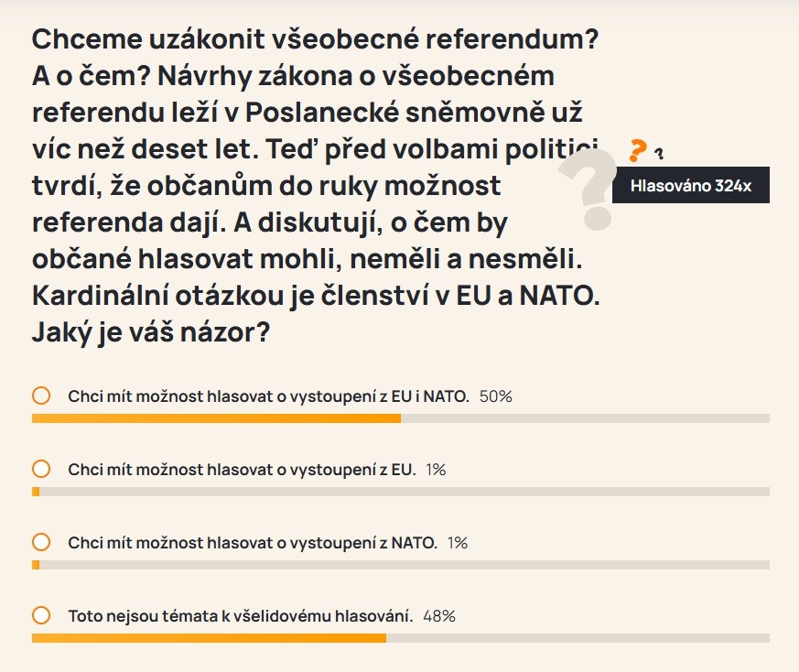Viewport: 799px width, 672px height.
Task: Click label text 'Chci mít možnost hlasovat o vystoupení z EU i NATO'
Action: pyautogui.click(x=268, y=396)
